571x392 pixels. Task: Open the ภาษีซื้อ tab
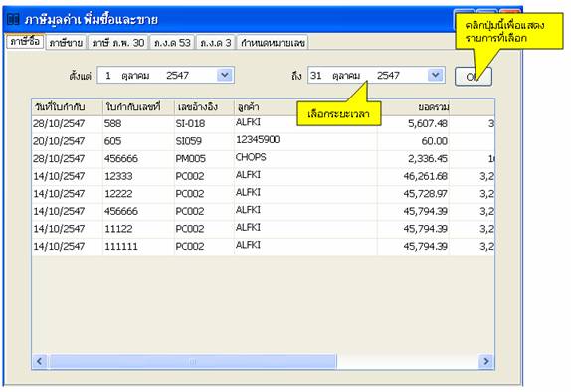click(25, 42)
